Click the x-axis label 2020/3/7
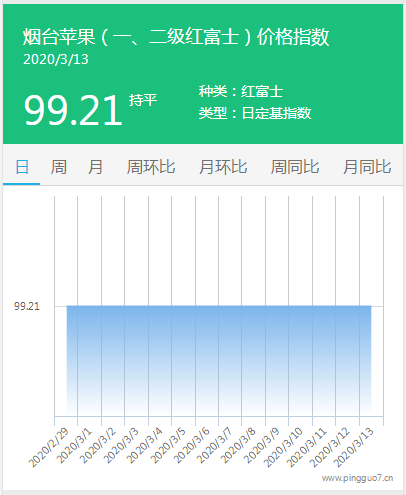Viewport: 406px width, 495px height. (215, 445)
